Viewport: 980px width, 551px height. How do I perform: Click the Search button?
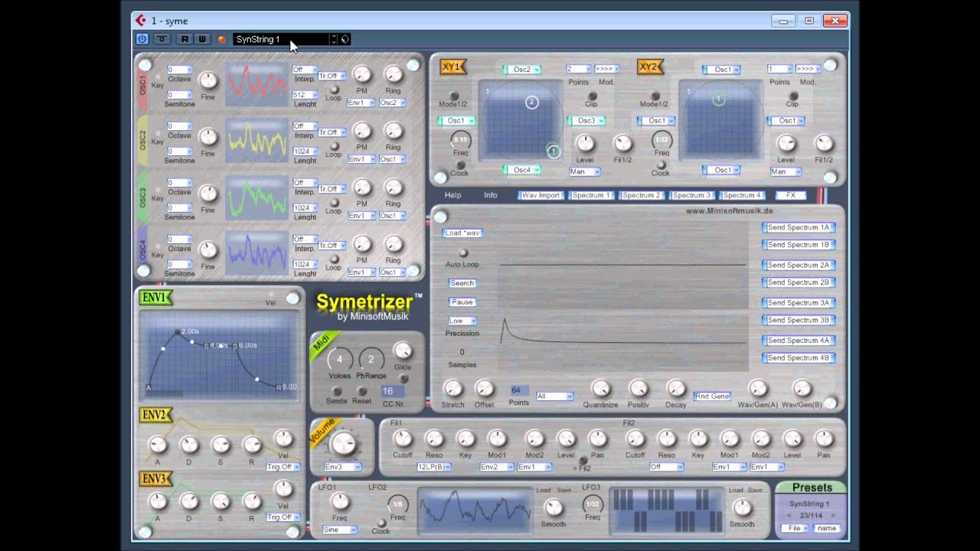462,283
